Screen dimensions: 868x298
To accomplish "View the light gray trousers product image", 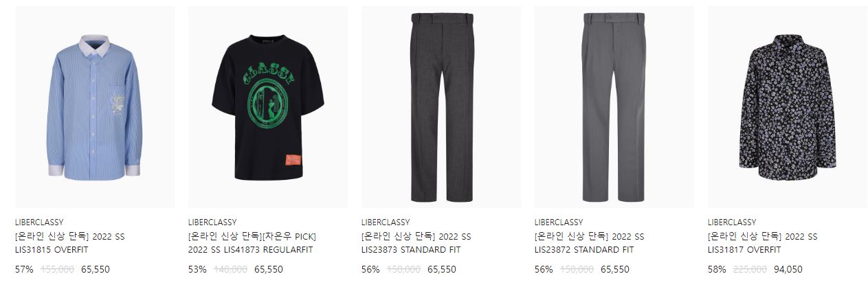I will [x=614, y=107].
